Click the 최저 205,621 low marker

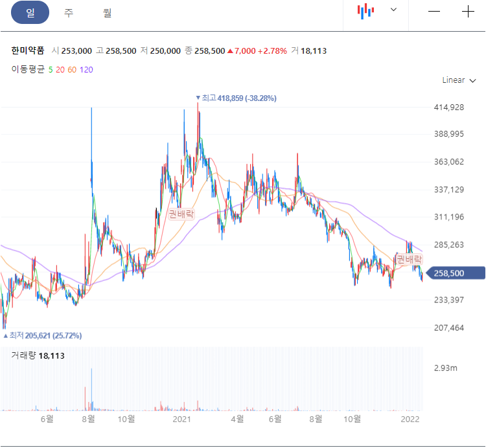click(x=43, y=335)
